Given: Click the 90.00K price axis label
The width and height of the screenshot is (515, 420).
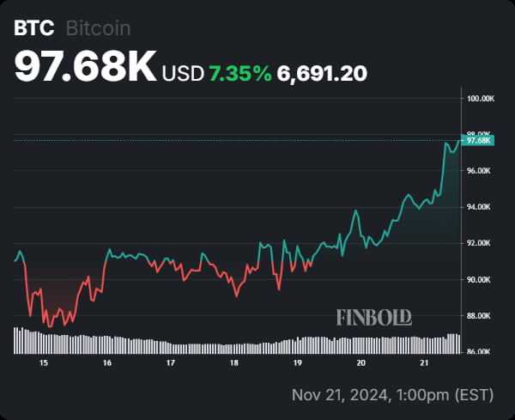Looking at the screenshot, I should coord(479,279).
